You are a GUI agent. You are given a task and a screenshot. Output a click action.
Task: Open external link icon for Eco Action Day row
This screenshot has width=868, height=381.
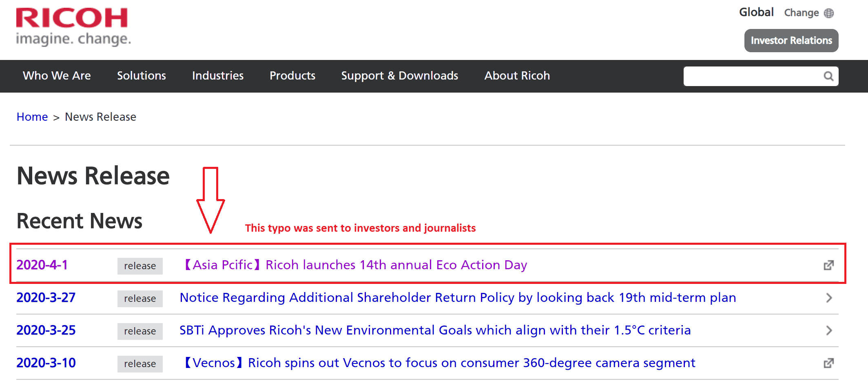coord(828,265)
